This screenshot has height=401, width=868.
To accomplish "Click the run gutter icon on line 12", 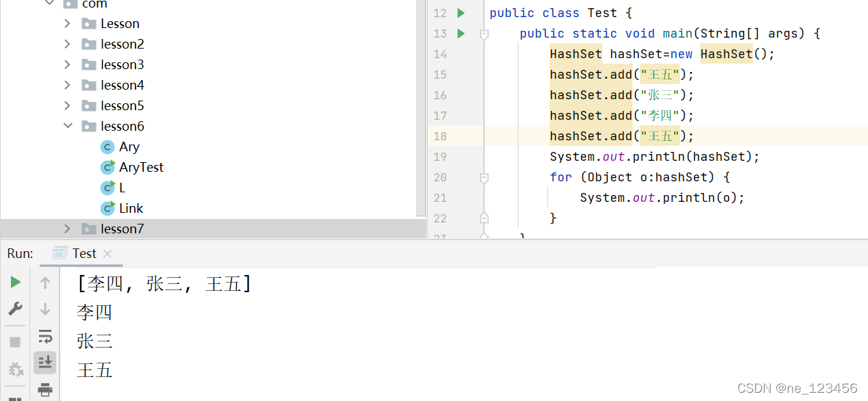I will pyautogui.click(x=460, y=12).
